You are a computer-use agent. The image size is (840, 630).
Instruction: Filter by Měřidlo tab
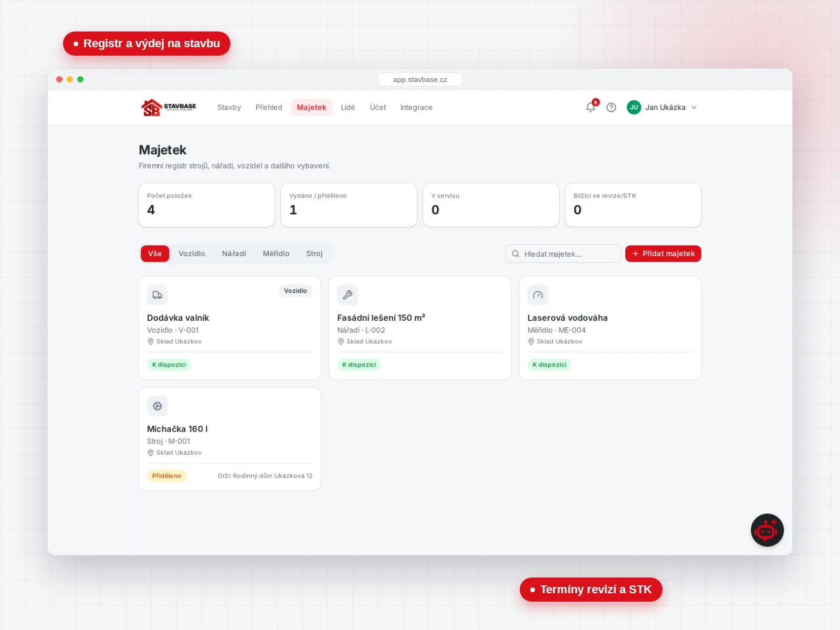[x=276, y=254]
